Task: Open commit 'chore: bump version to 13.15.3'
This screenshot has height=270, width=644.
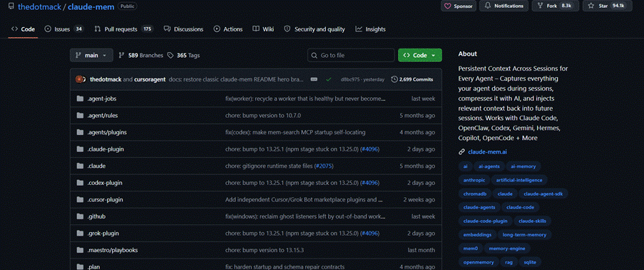Action: (265, 250)
